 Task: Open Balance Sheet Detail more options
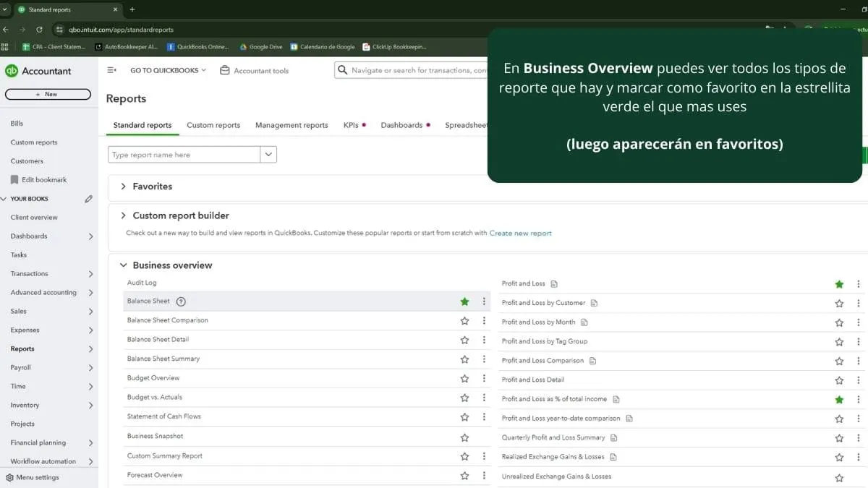pos(484,340)
